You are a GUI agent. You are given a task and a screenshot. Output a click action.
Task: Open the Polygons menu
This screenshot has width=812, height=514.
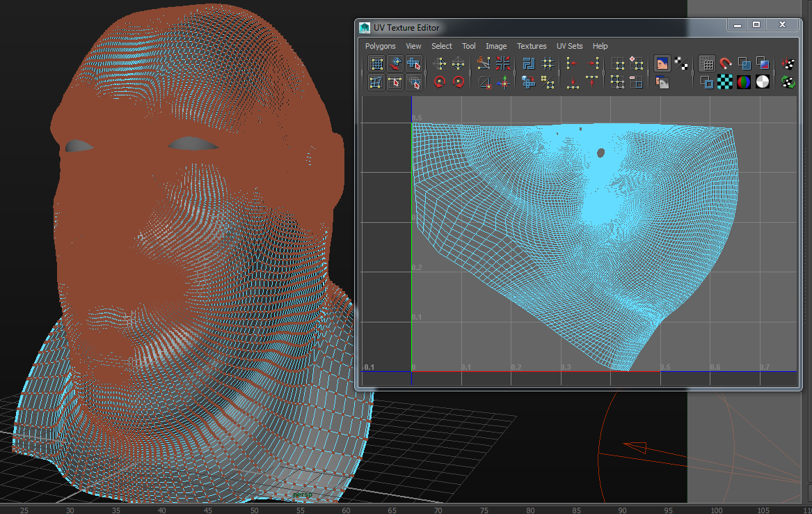tap(380, 46)
